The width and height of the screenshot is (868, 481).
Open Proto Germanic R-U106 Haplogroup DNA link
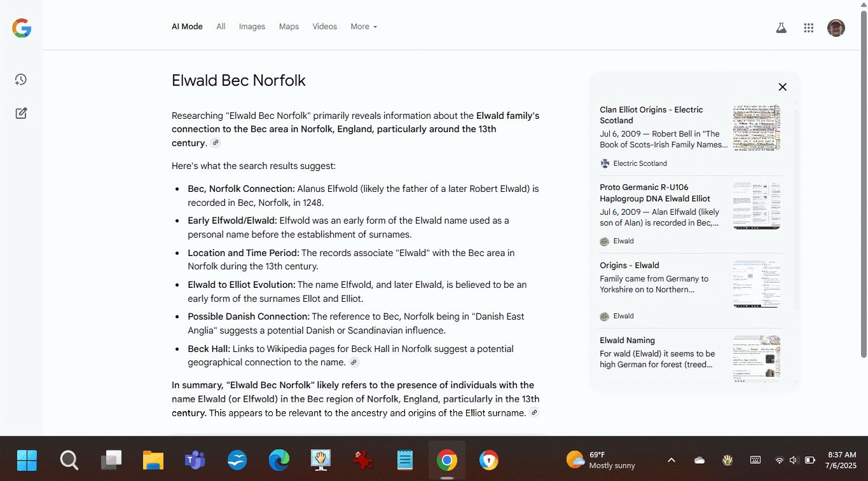pyautogui.click(x=655, y=193)
